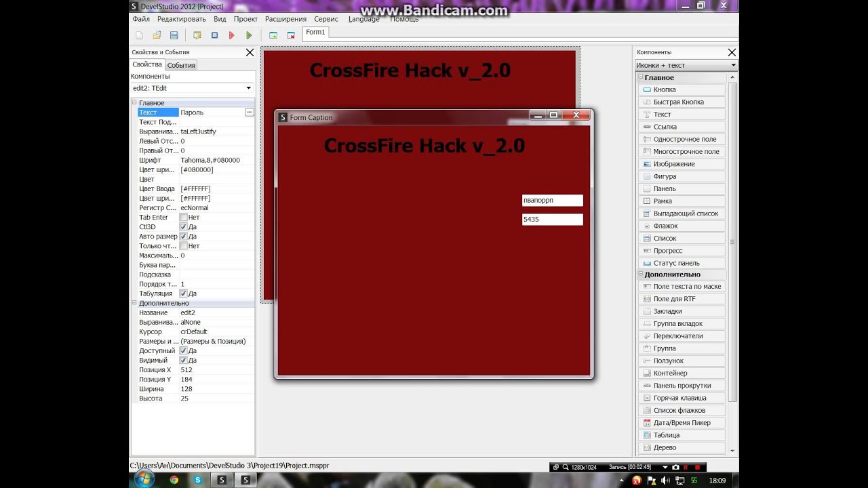This screenshot has width=868, height=488.
Task: Uncheck the Табуляция property
Action: [183, 293]
